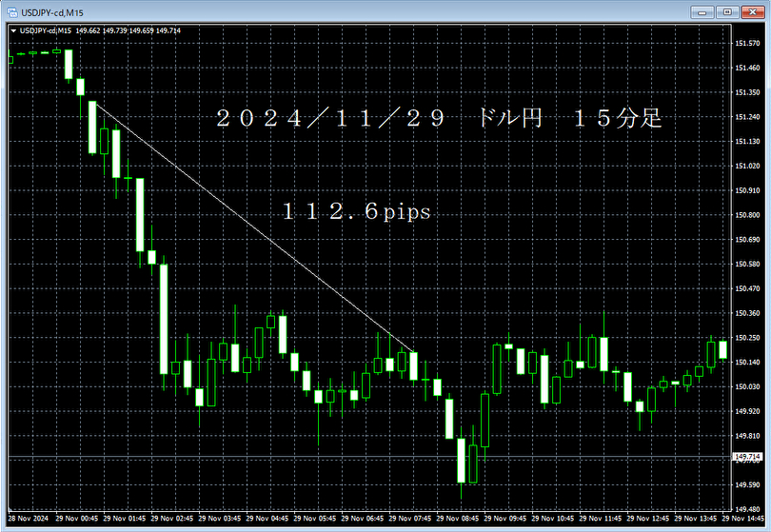The image size is (771, 532).
Task: Click price level 150.140 on the scale
Action: click(747, 363)
